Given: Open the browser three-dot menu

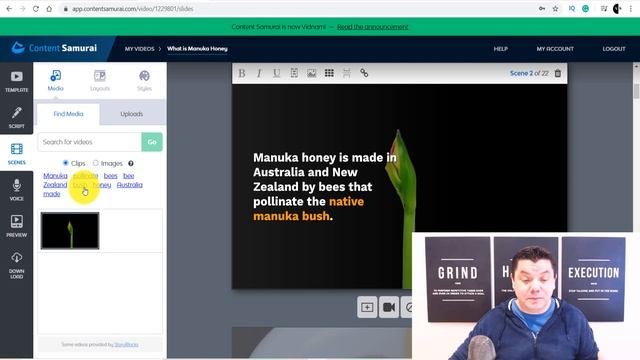Looking at the screenshot, I should [631, 9].
